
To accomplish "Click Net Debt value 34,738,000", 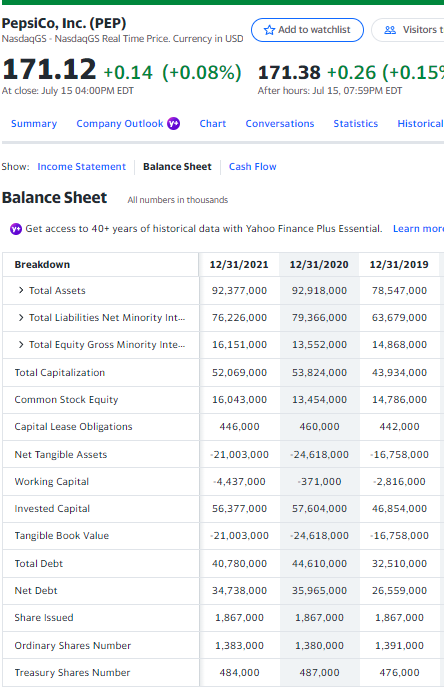I will [x=239, y=591].
